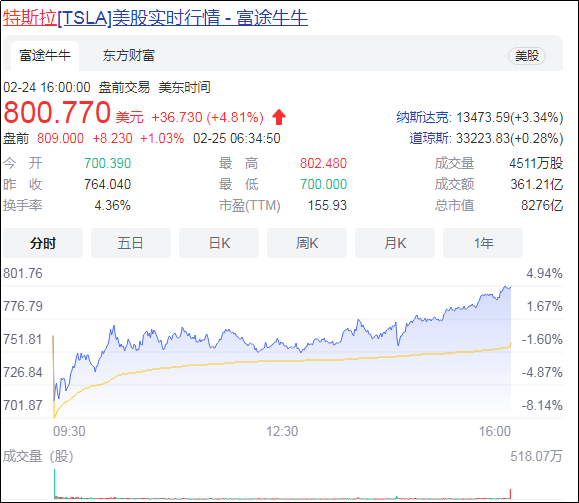This screenshot has height=503, width=579.
Task: Click the pre-market percentage +1.03%
Action: 162,138
